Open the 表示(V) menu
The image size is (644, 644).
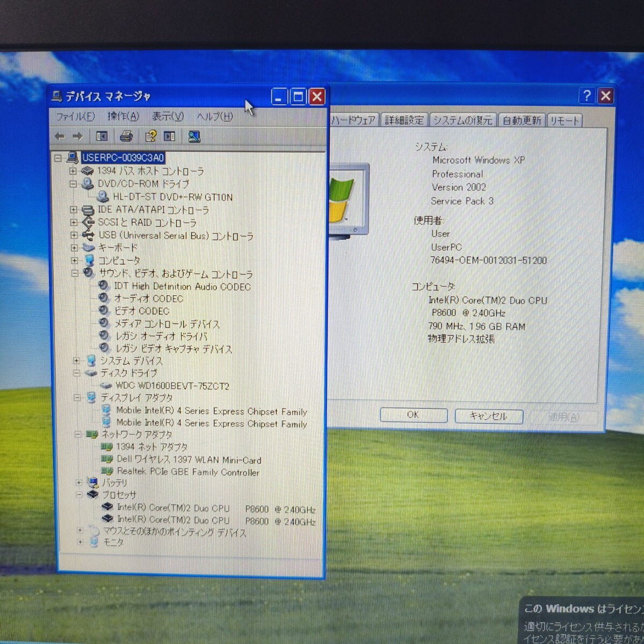tap(167, 116)
